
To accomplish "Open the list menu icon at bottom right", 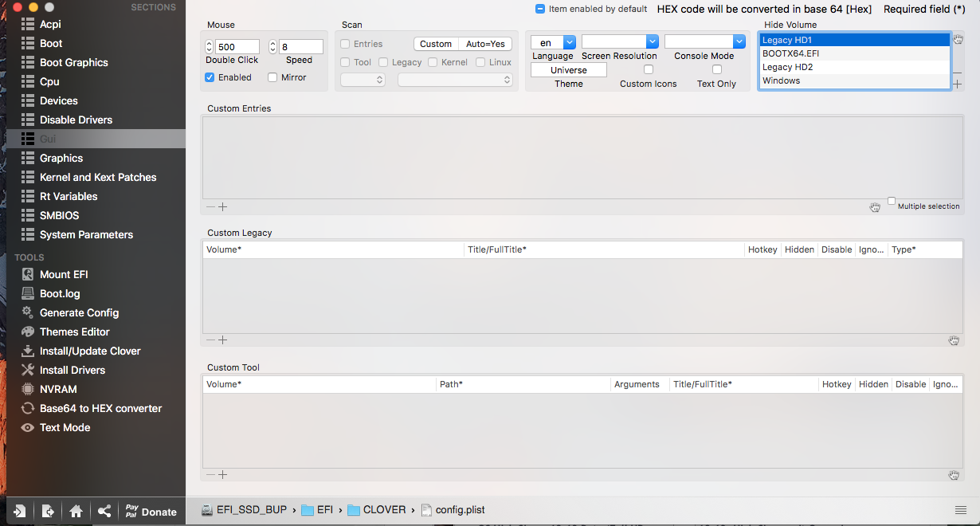I will pyautogui.click(x=960, y=510).
